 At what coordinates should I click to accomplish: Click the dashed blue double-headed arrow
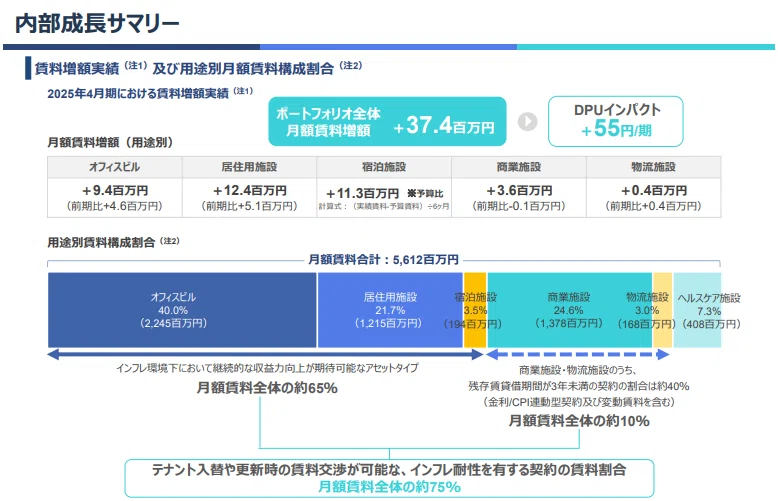tap(578, 355)
